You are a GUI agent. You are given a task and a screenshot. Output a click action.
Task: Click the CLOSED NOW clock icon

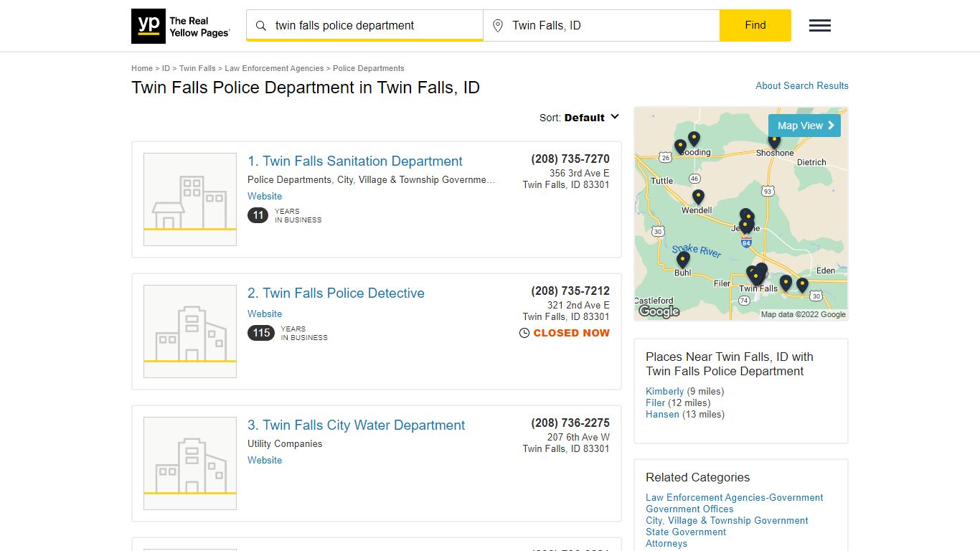524,333
